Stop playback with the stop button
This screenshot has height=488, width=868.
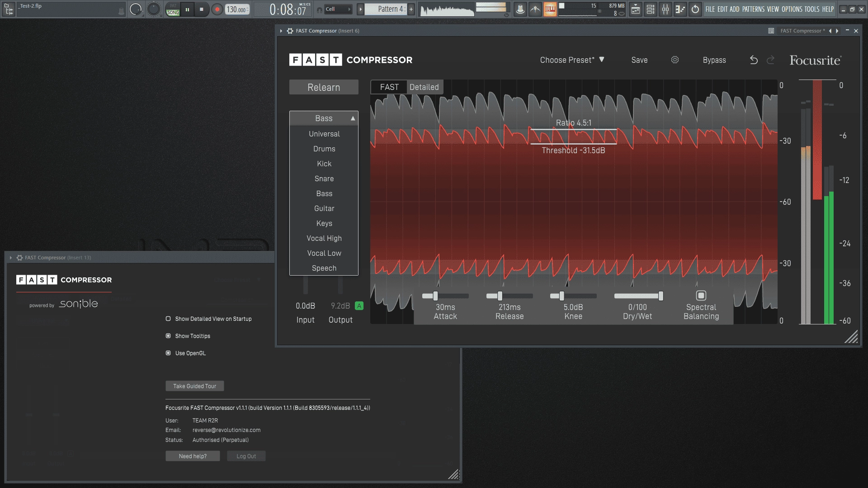pyautogui.click(x=202, y=9)
